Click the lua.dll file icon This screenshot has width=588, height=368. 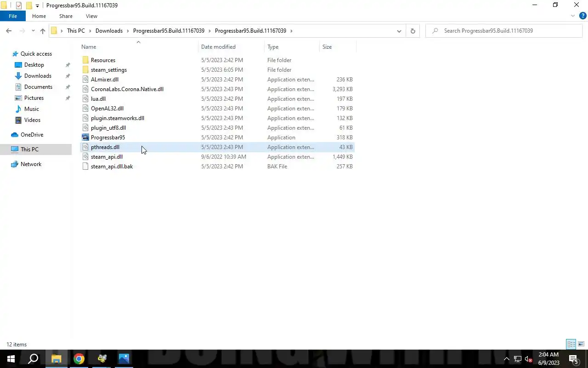click(x=85, y=99)
